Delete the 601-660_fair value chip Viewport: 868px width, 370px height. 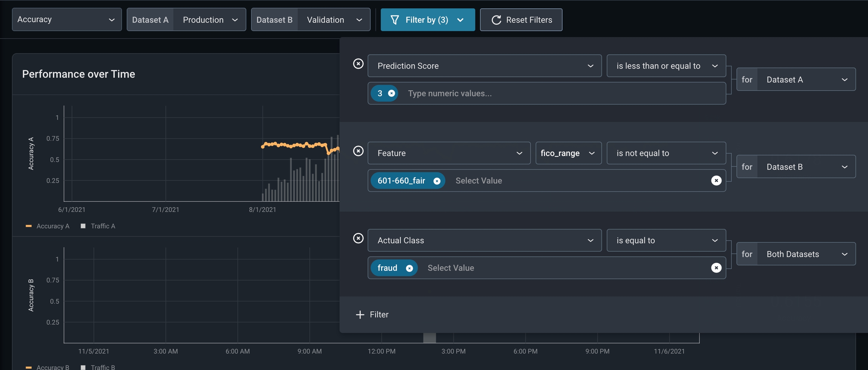437,181
